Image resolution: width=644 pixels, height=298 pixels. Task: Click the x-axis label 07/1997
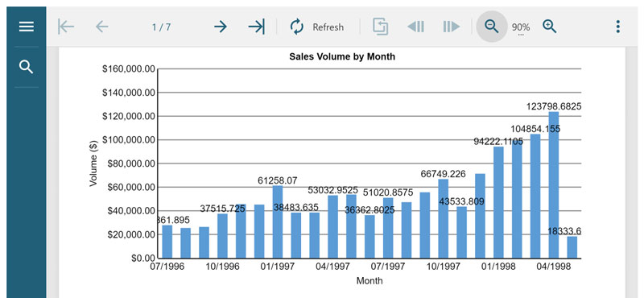(x=388, y=267)
